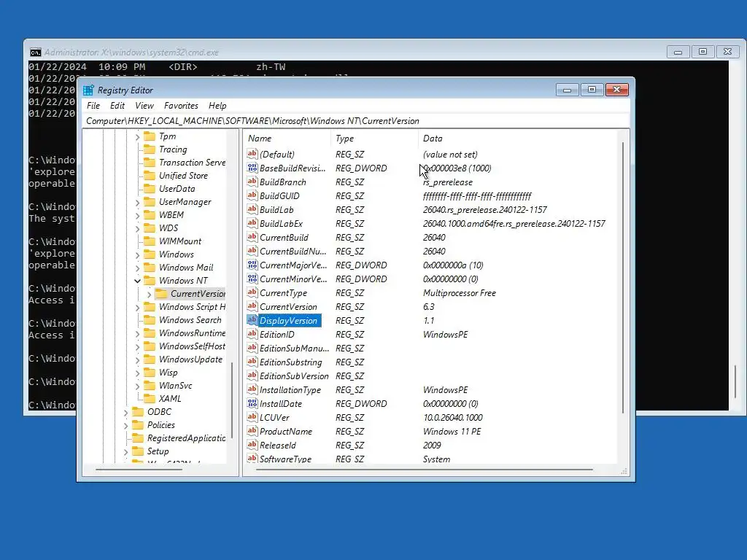Minimize the Registry Editor window
The height and width of the screenshot is (560, 747).
567,90
